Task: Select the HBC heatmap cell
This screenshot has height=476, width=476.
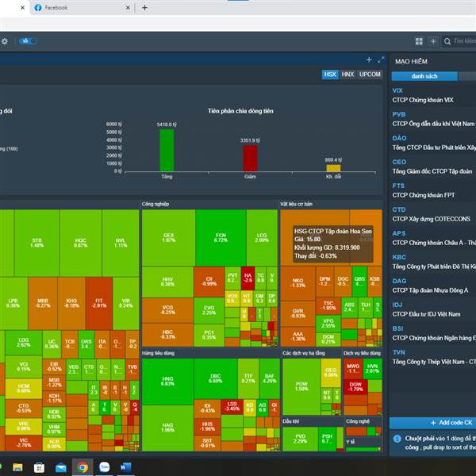Action: 167,335
